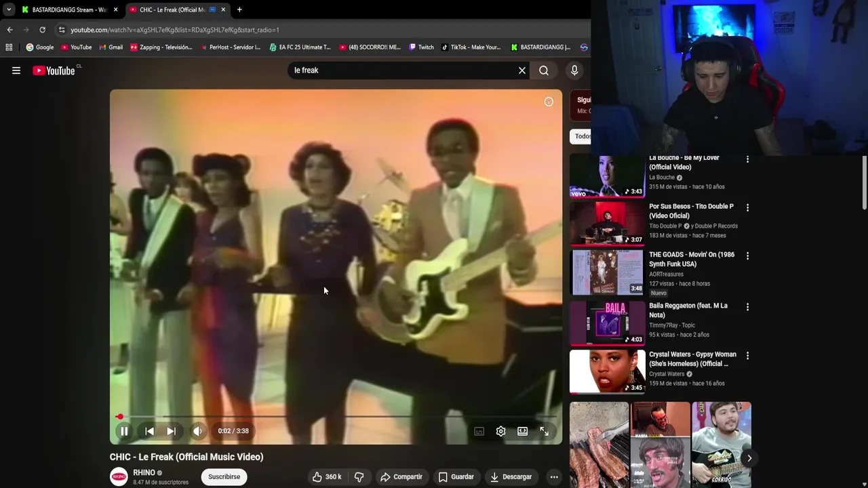Mute the video volume

[197, 431]
